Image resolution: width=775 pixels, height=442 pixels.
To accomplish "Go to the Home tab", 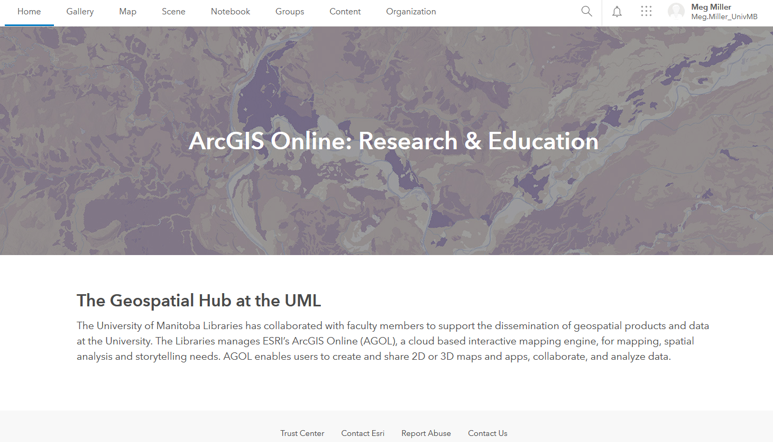I will [29, 12].
